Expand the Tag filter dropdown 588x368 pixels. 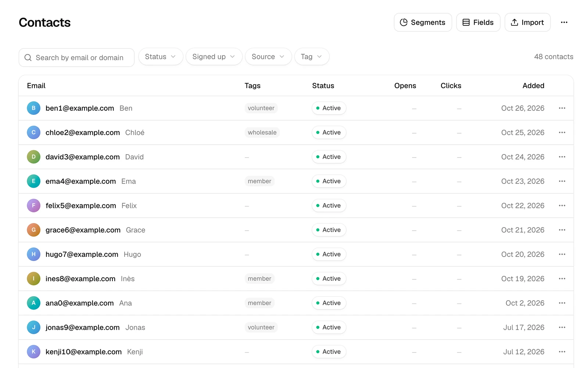tap(312, 57)
